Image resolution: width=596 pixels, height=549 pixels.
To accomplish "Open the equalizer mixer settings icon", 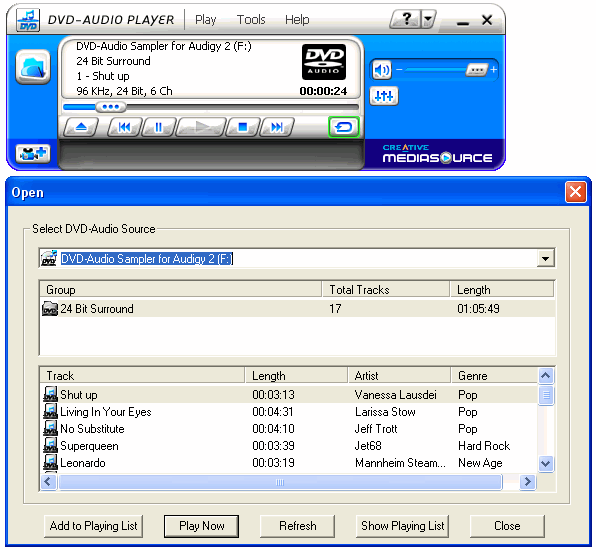I will tap(384, 96).
